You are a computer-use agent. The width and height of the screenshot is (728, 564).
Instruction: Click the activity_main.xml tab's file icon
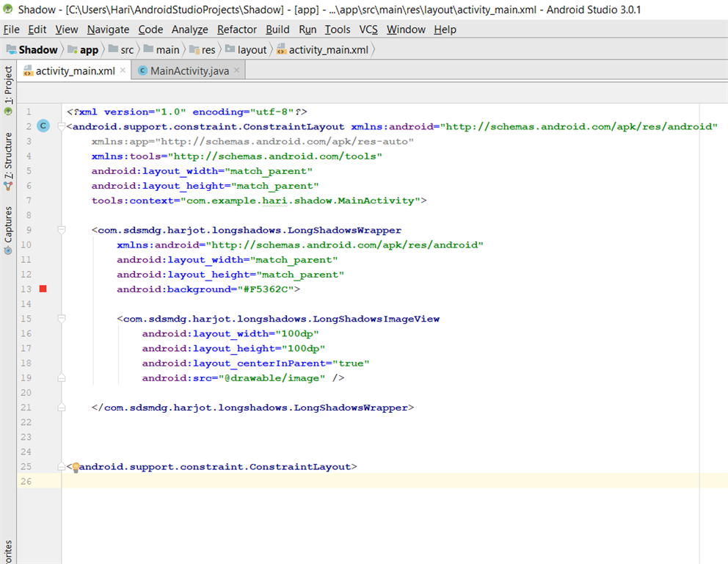(x=28, y=70)
